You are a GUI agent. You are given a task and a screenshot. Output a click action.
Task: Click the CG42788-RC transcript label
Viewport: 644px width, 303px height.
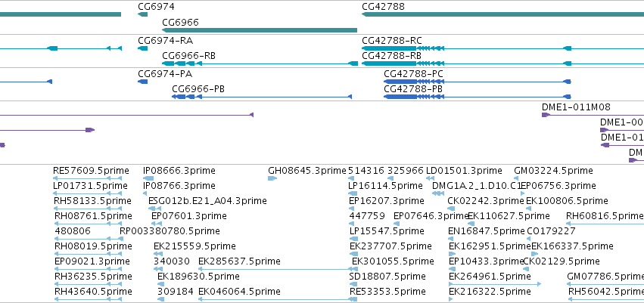[392, 41]
